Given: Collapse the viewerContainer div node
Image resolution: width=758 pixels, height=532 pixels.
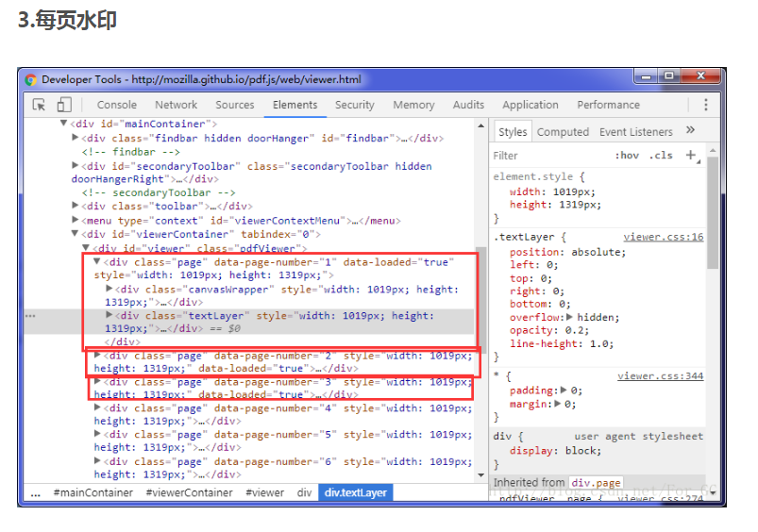Looking at the screenshot, I should click(x=75, y=233).
